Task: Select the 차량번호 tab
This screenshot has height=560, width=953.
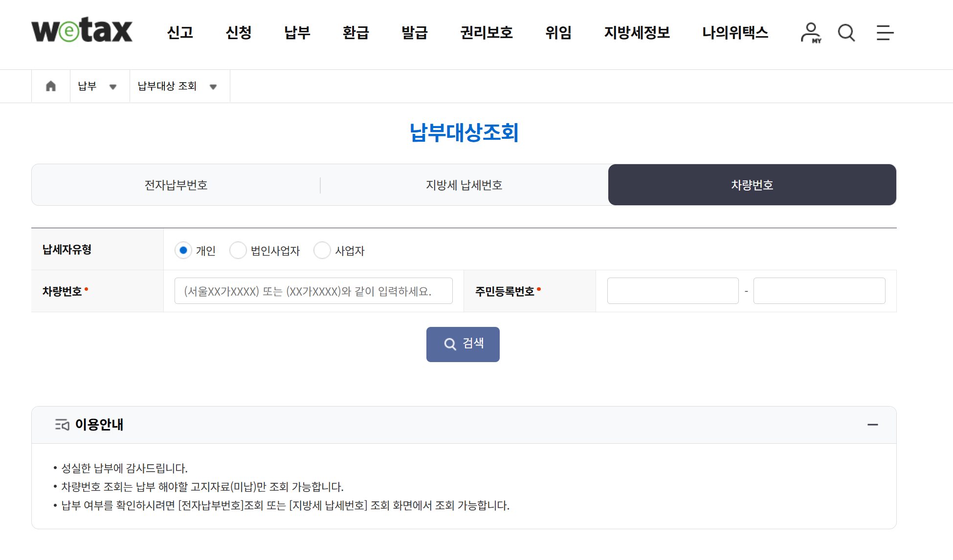Action: click(752, 185)
